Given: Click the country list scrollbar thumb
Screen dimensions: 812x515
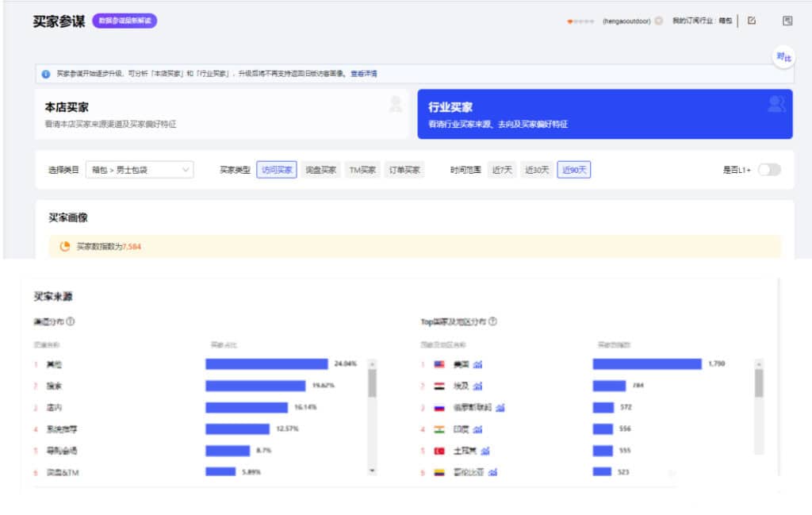Looking at the screenshot, I should (x=759, y=383).
